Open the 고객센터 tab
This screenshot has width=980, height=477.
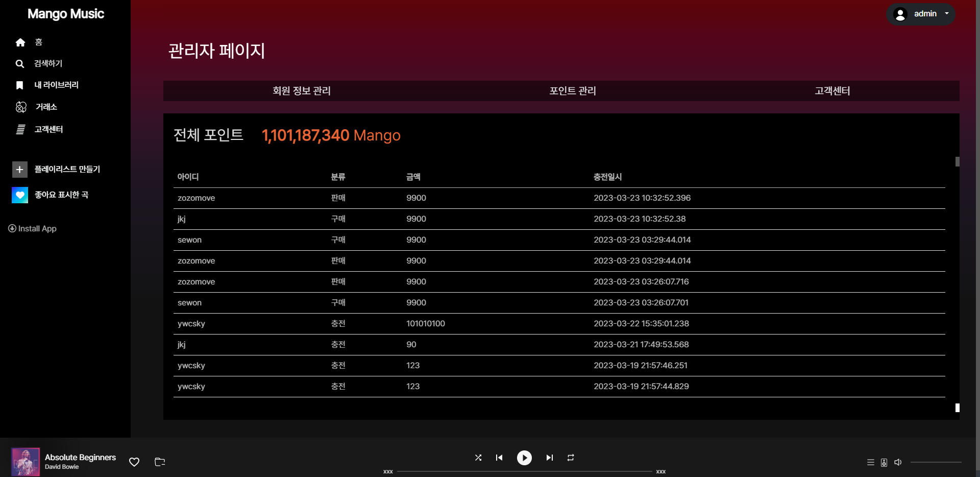[x=831, y=90]
